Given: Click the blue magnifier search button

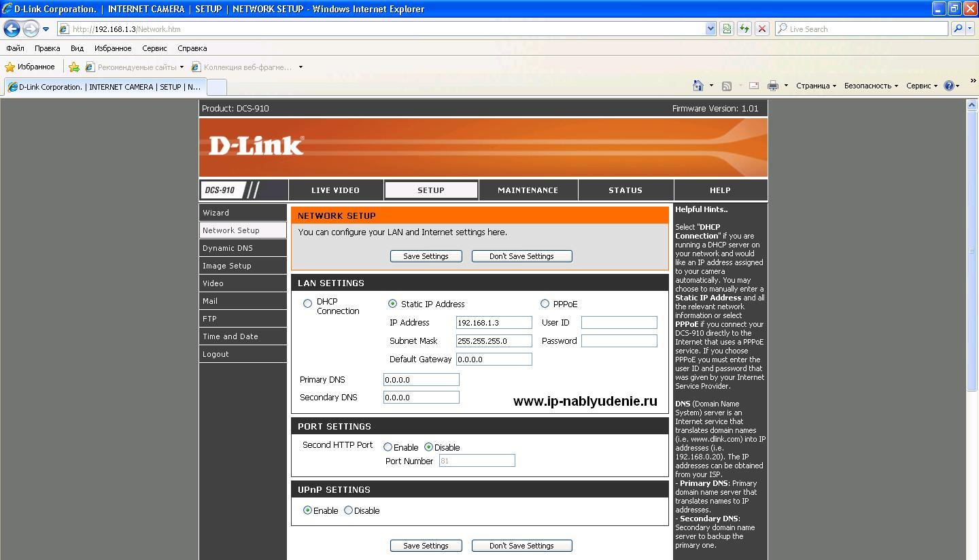Looking at the screenshot, I should (x=958, y=29).
